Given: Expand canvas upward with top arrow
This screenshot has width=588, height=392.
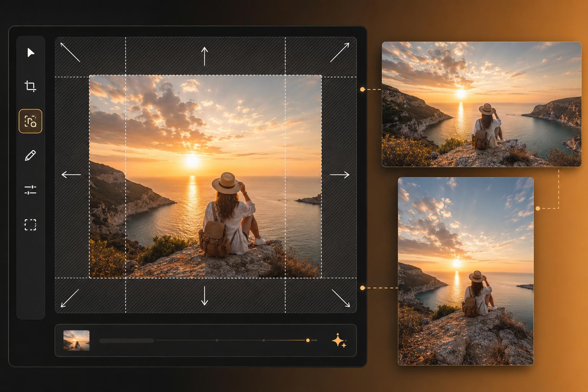Looking at the screenshot, I should (x=205, y=56).
